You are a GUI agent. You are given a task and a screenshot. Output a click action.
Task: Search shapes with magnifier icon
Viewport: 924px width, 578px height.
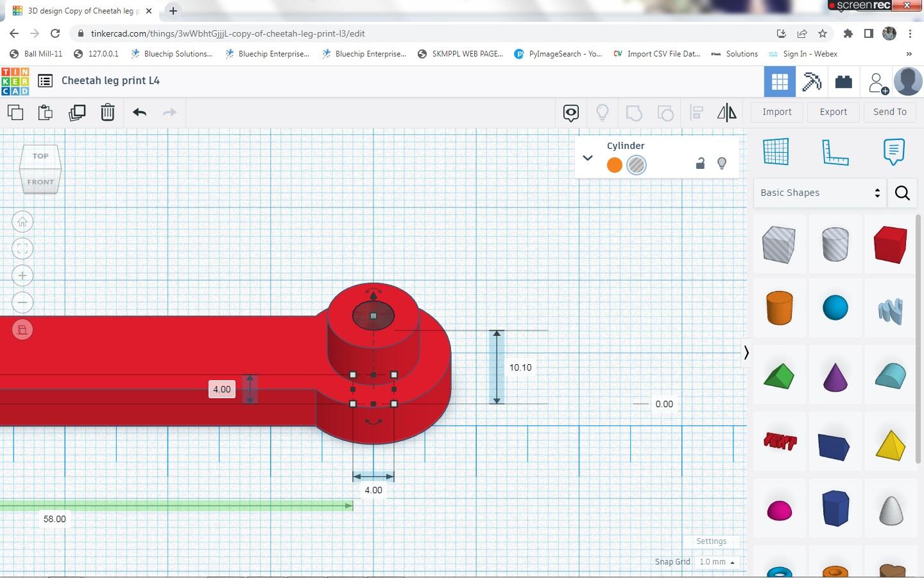(902, 193)
